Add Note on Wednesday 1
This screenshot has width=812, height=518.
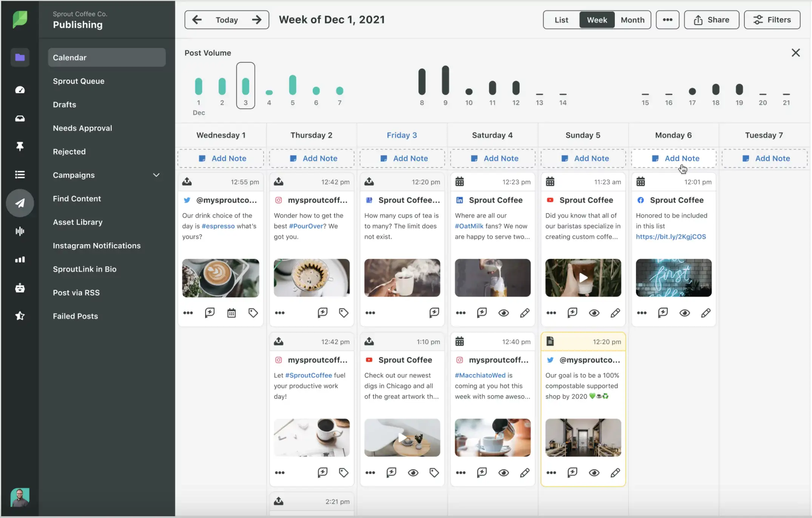pos(221,159)
